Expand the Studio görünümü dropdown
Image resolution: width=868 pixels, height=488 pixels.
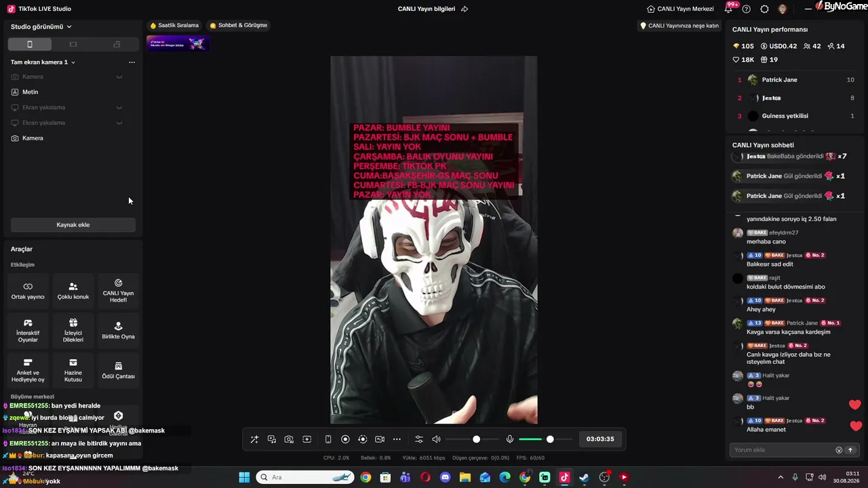[x=41, y=26]
